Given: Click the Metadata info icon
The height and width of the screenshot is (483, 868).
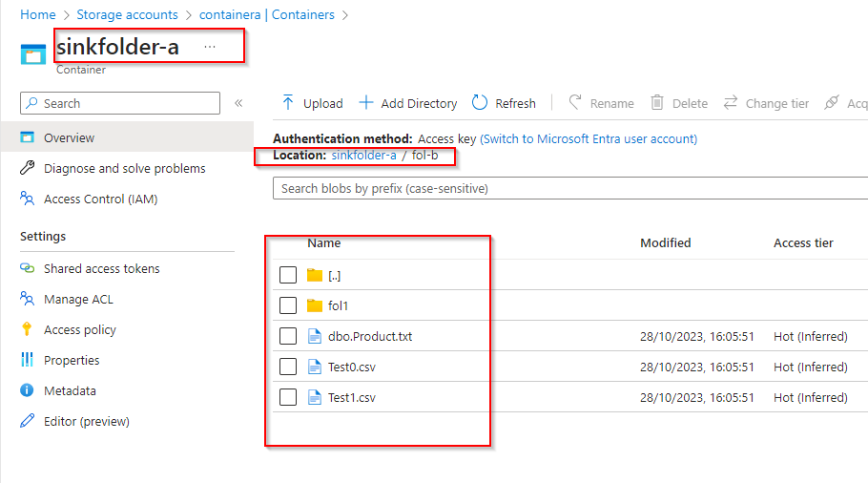Looking at the screenshot, I should pyautogui.click(x=27, y=390).
